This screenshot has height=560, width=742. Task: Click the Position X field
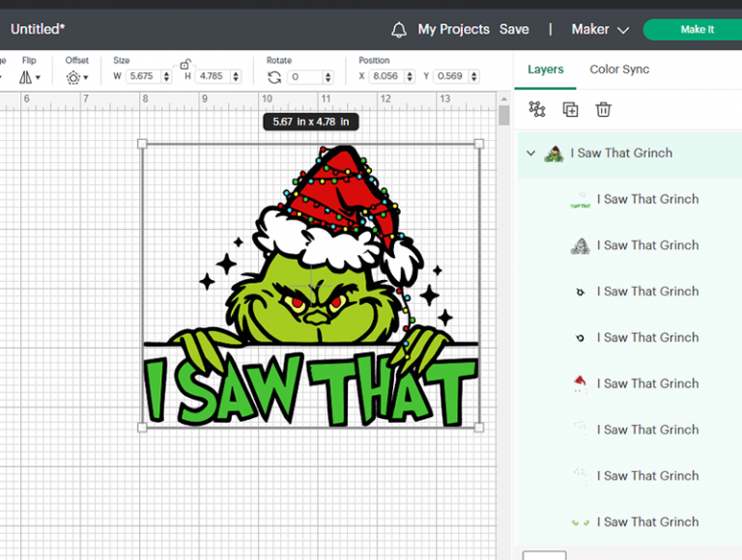386,76
